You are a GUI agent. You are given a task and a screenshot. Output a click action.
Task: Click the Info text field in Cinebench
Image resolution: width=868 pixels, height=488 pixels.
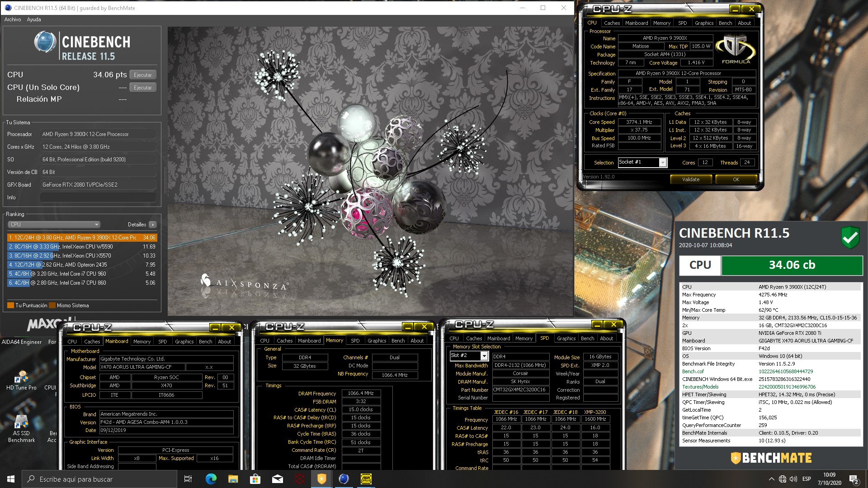pos(98,197)
